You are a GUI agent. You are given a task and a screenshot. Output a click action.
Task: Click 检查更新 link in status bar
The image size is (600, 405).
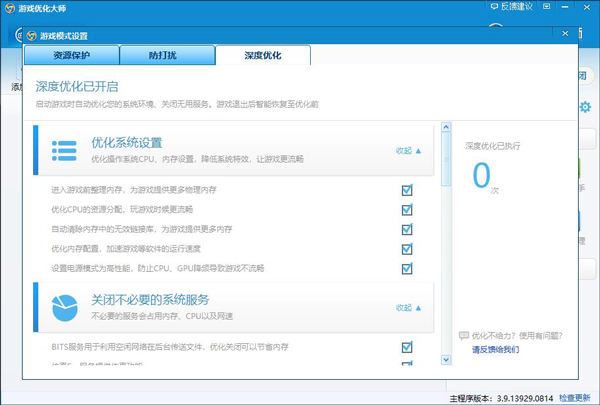coord(581,397)
